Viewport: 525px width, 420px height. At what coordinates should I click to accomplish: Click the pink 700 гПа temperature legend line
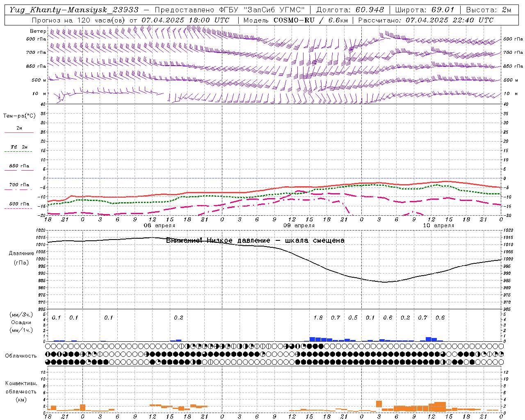click(x=19, y=189)
